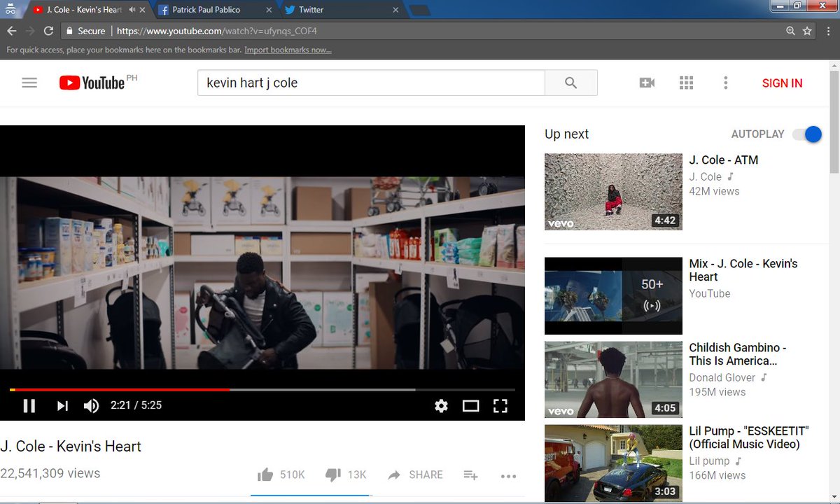Image resolution: width=840 pixels, height=504 pixels.
Task: Go back to the previous page
Action: pyautogui.click(x=12, y=31)
